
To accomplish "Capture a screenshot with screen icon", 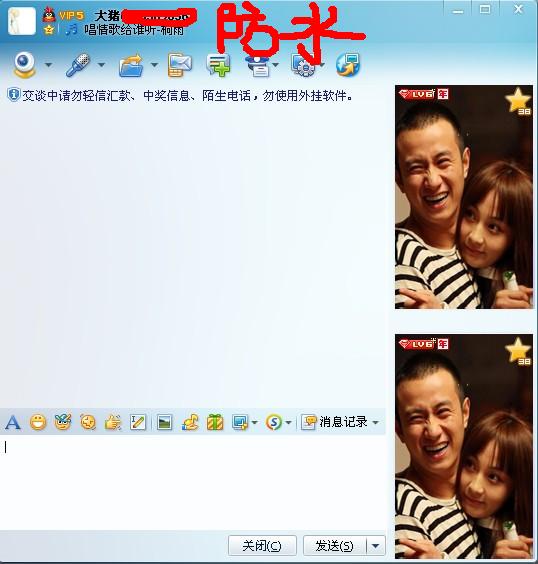I will (240, 422).
